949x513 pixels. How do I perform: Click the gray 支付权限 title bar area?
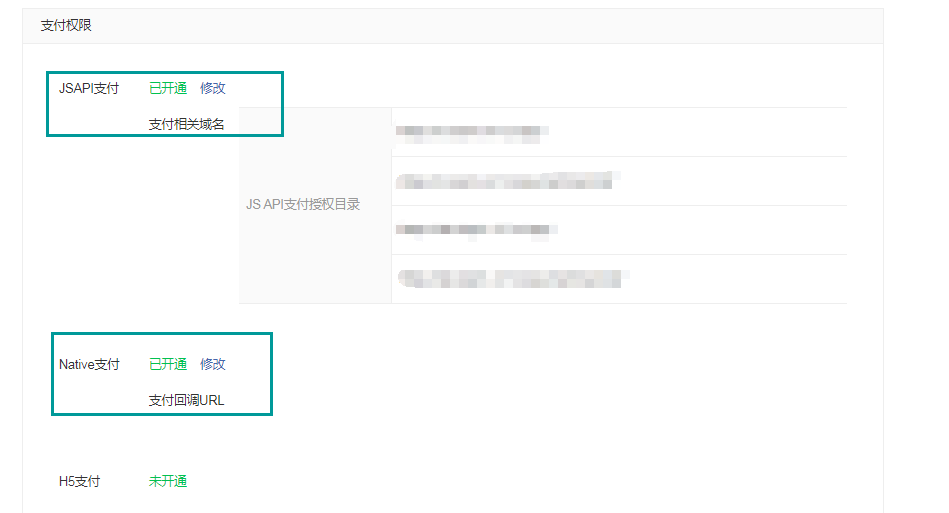pyautogui.click(x=453, y=26)
